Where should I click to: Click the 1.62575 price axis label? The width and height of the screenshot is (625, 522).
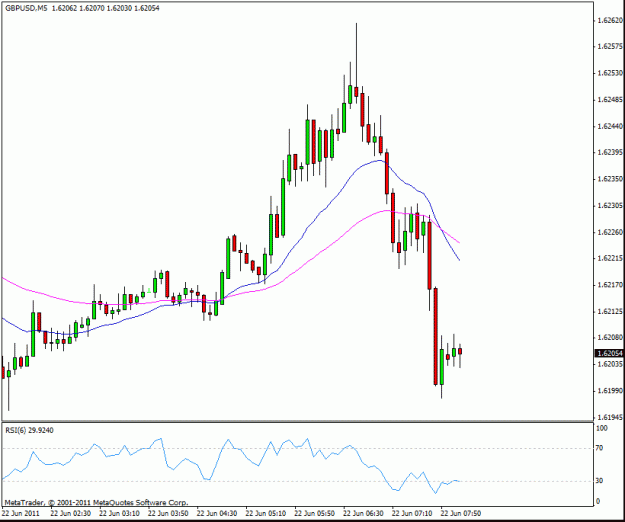click(x=610, y=47)
